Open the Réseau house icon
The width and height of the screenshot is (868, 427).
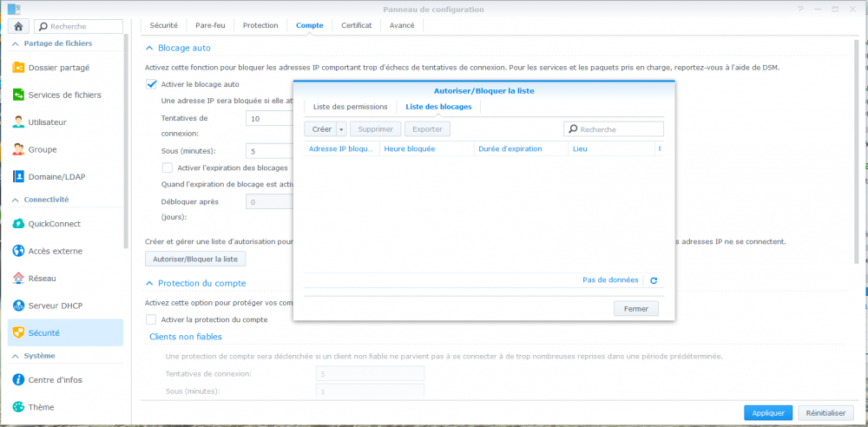coord(18,278)
